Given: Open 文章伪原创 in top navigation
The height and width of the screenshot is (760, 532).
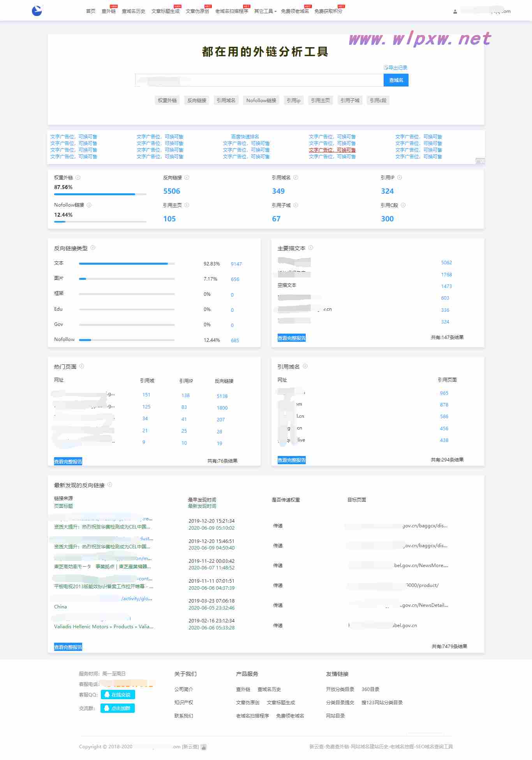Looking at the screenshot, I should pyautogui.click(x=197, y=11).
